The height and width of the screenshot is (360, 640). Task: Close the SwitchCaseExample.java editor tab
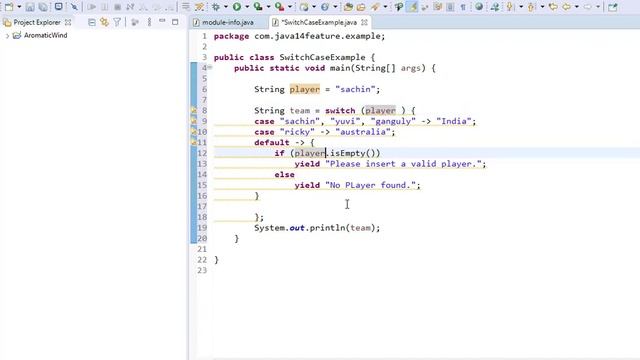364,22
